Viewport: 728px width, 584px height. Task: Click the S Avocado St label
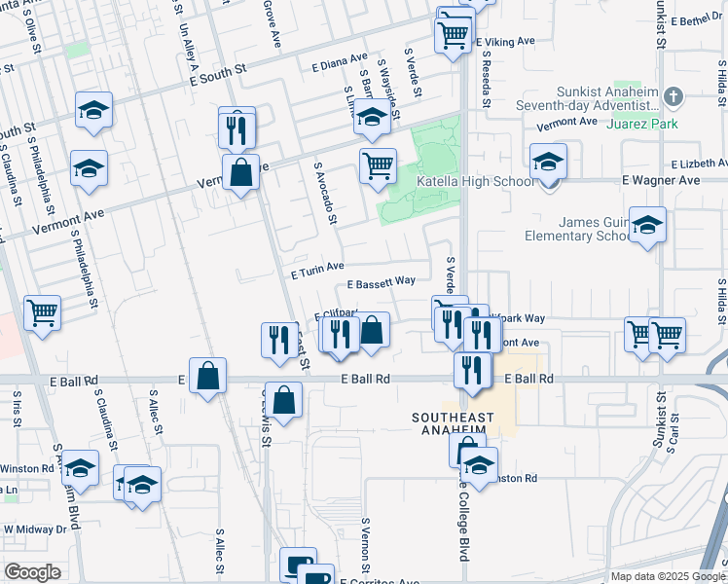tap(325, 193)
